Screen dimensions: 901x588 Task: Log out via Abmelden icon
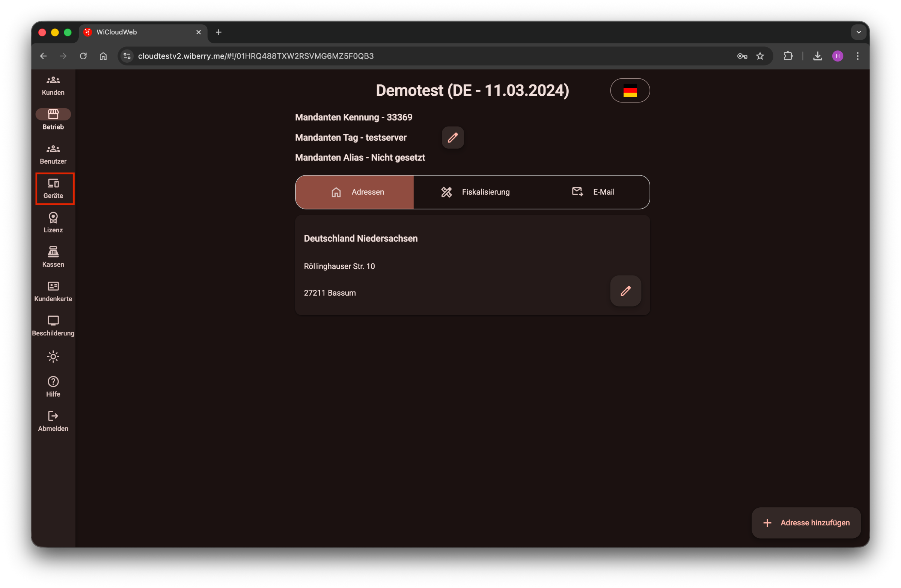(x=53, y=421)
